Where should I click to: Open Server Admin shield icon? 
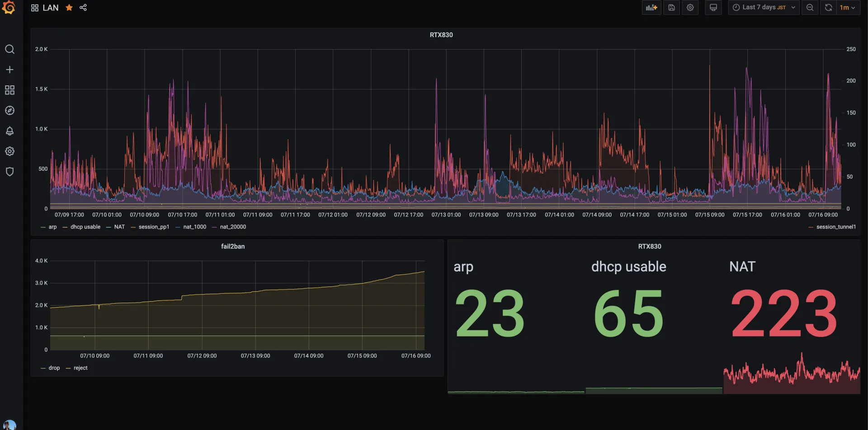pyautogui.click(x=9, y=172)
